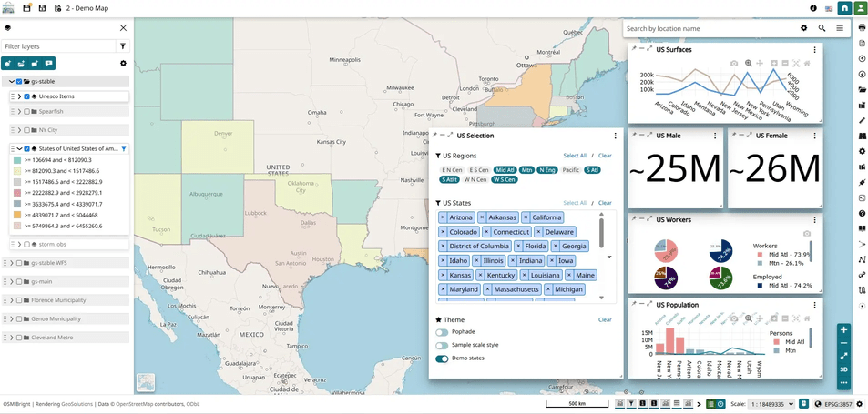Click Clear next to Theme
The width and height of the screenshot is (868, 414).
coord(605,319)
